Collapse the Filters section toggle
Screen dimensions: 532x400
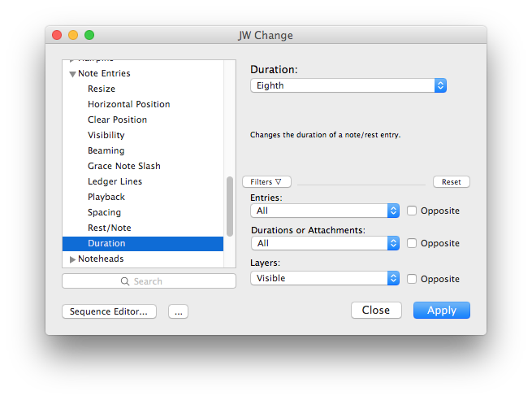pos(266,182)
